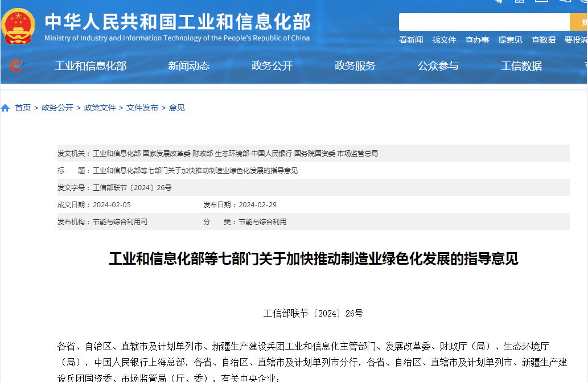This screenshot has width=588, height=382.
Task: Click 成文日期 value 2024-02-05
Action: coord(112,205)
